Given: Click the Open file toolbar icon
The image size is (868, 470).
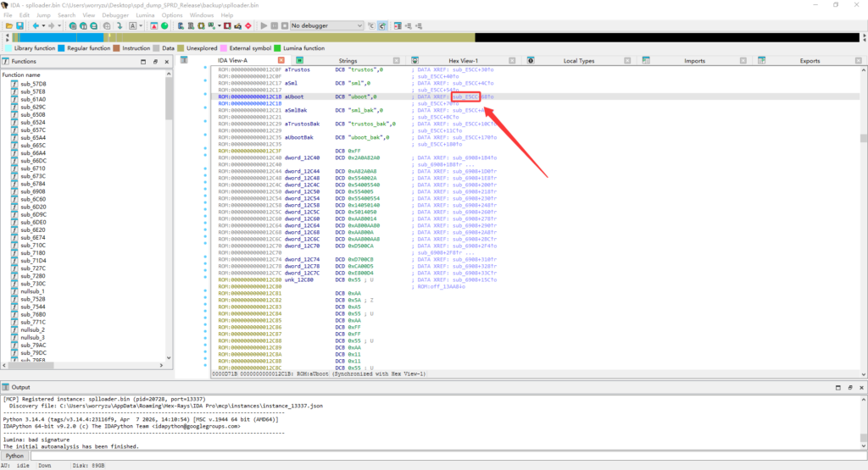Looking at the screenshot, I should coord(9,26).
